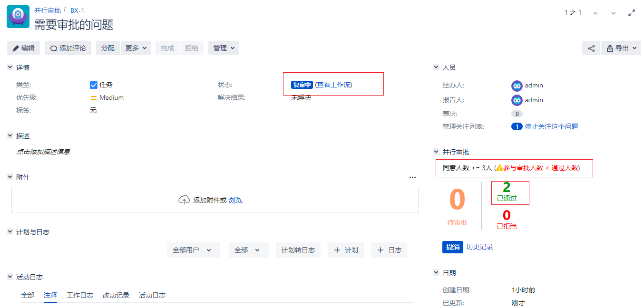Open attachments options ellipsis menu
Screen dimensions: 644x308
[x=412, y=177]
